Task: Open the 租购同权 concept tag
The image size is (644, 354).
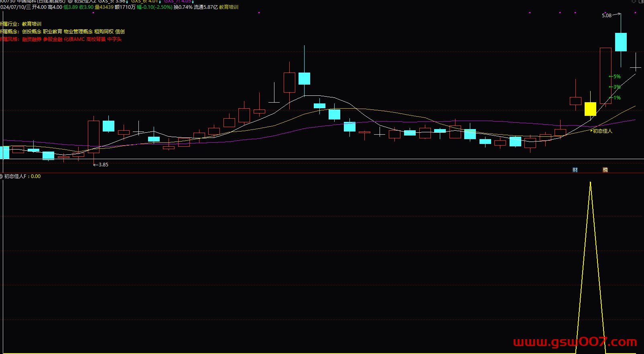Action: (x=104, y=31)
